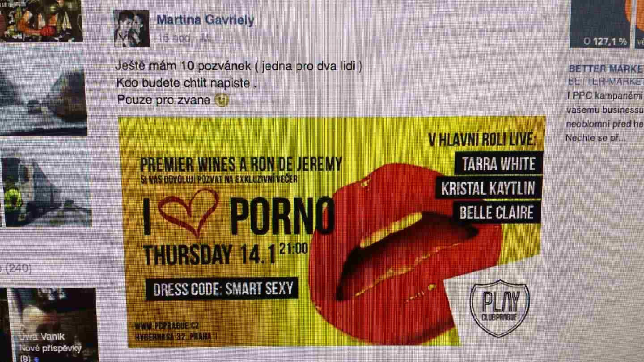The image size is (644, 362).
Task: Open the top-left sidebar photo thumbnail
Action: [x=41, y=21]
